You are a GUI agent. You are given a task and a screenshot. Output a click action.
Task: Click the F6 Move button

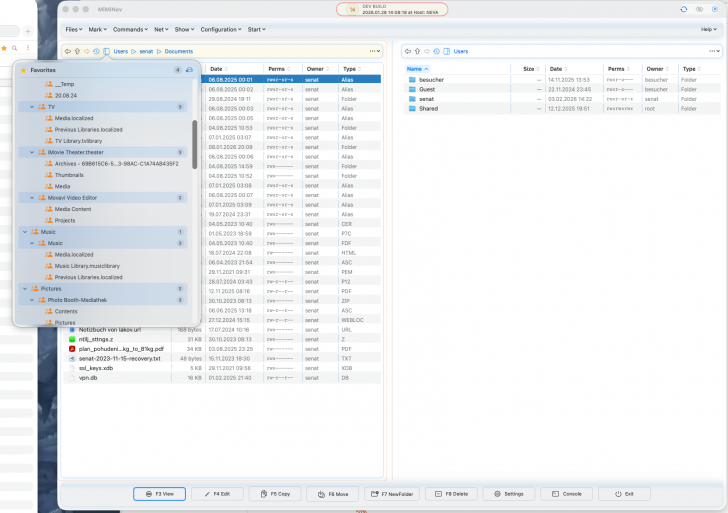pos(332,494)
